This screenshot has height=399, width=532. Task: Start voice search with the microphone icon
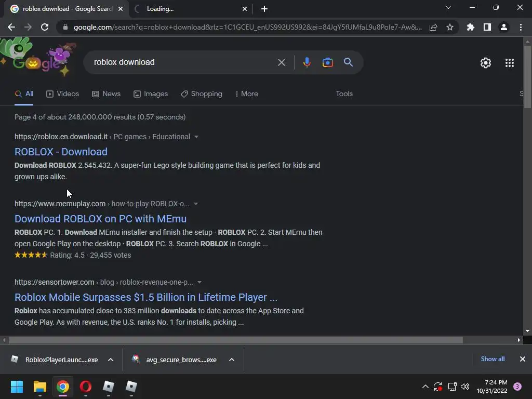[x=307, y=62]
